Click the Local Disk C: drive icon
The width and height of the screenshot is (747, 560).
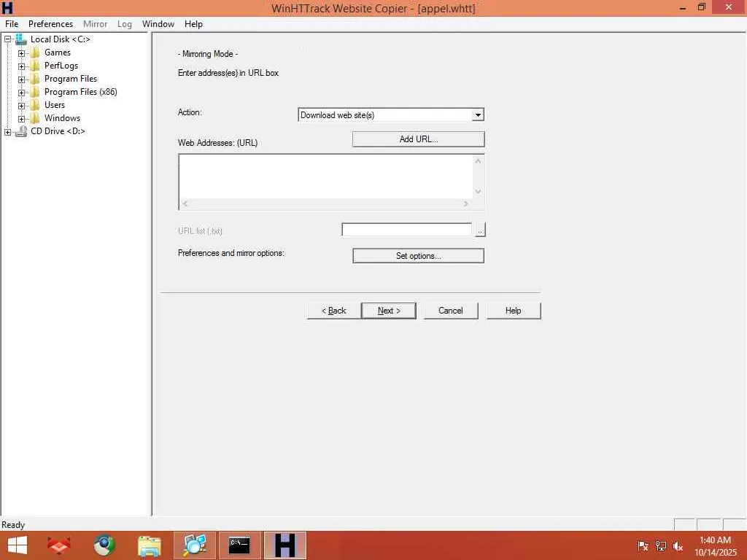coord(21,39)
